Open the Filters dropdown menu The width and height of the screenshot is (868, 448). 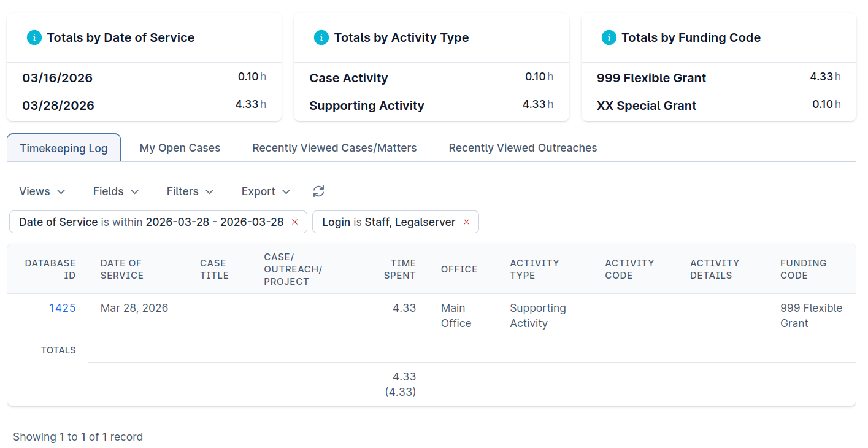coord(190,191)
